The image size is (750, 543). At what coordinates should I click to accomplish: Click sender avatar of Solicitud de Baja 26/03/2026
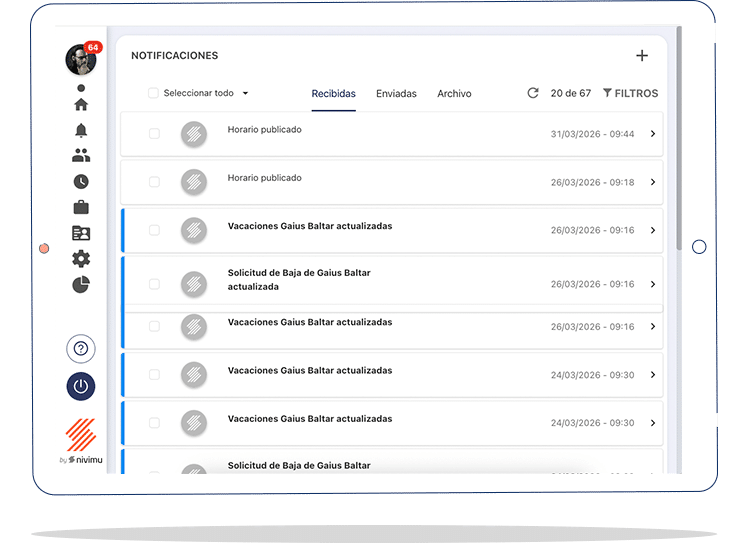tap(194, 284)
